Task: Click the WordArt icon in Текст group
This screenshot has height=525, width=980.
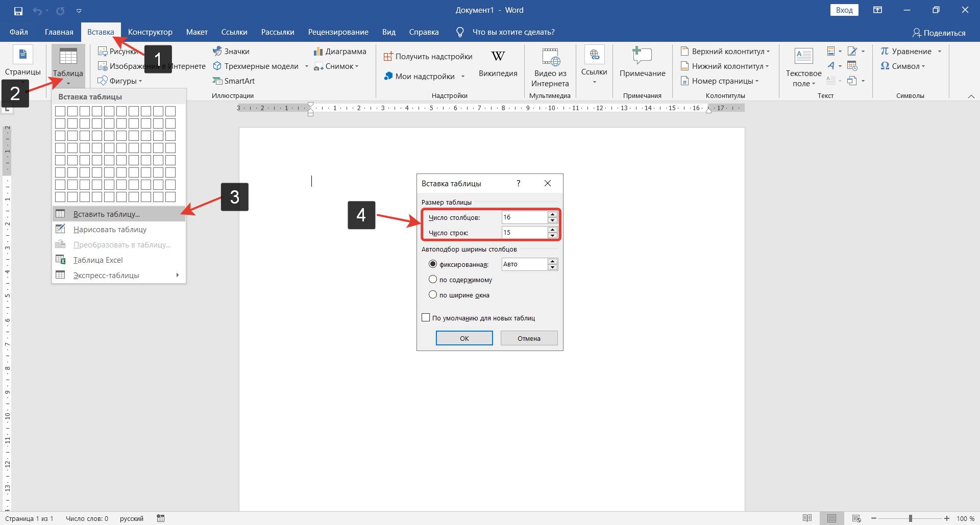Action: tap(831, 66)
